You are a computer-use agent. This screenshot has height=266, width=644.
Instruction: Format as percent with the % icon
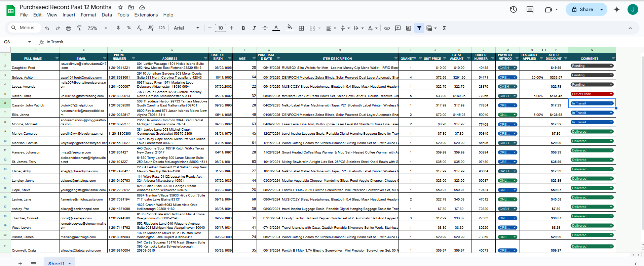coord(129,28)
